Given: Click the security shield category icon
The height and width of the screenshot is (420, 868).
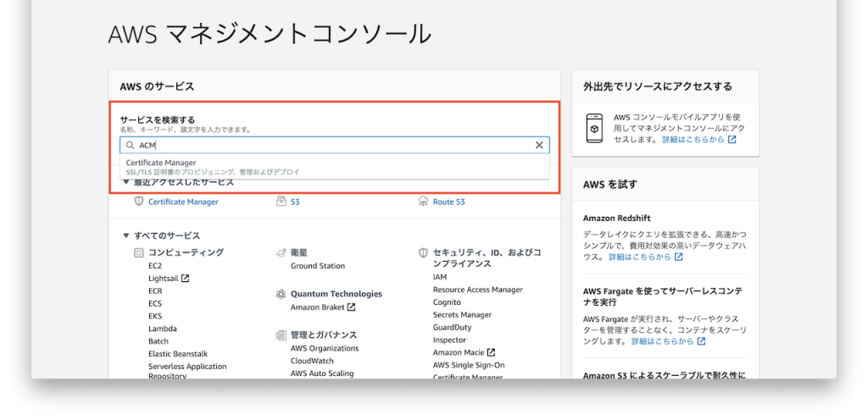Looking at the screenshot, I should tap(424, 252).
